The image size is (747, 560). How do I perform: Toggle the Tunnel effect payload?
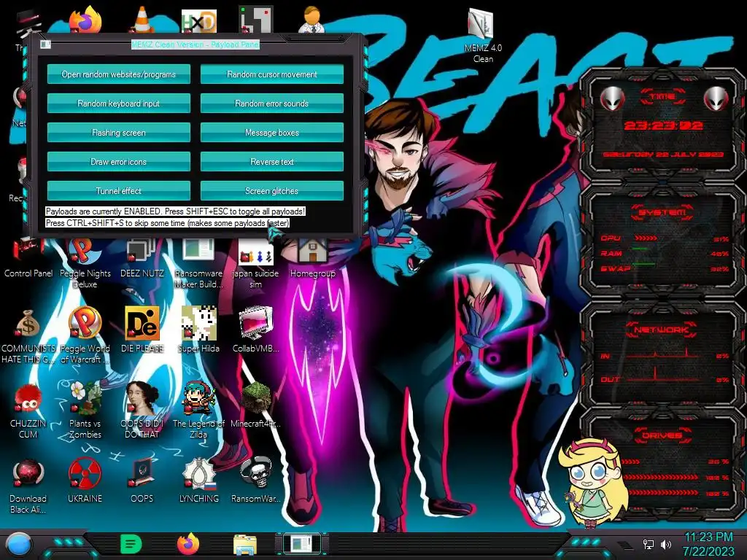(x=119, y=190)
